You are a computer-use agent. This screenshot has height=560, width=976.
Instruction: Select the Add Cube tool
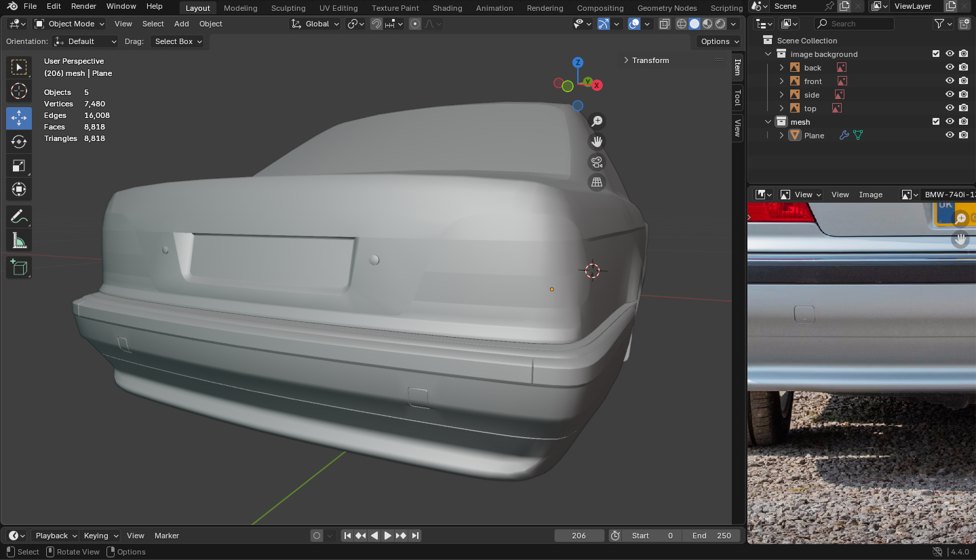pos(19,267)
